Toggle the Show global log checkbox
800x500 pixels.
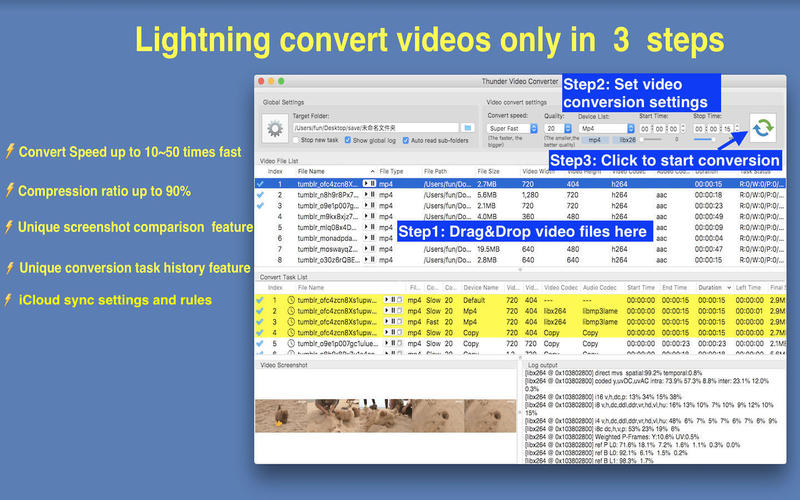point(347,140)
